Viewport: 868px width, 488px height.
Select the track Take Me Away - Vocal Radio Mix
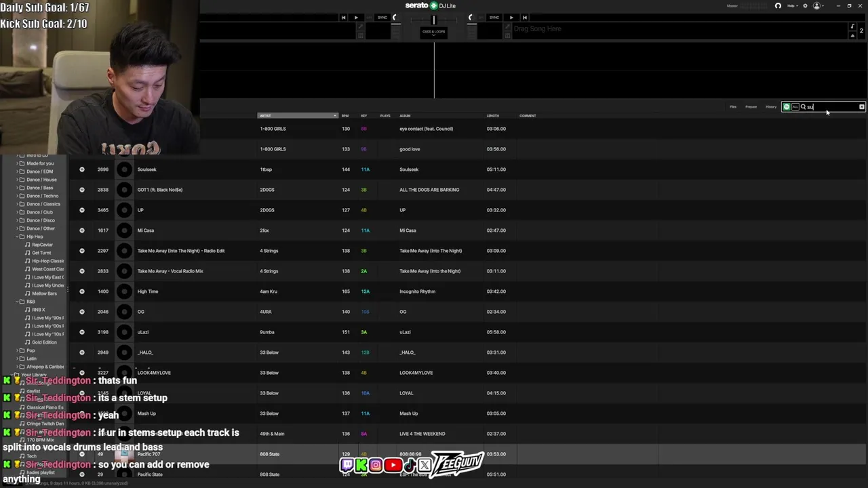(170, 271)
